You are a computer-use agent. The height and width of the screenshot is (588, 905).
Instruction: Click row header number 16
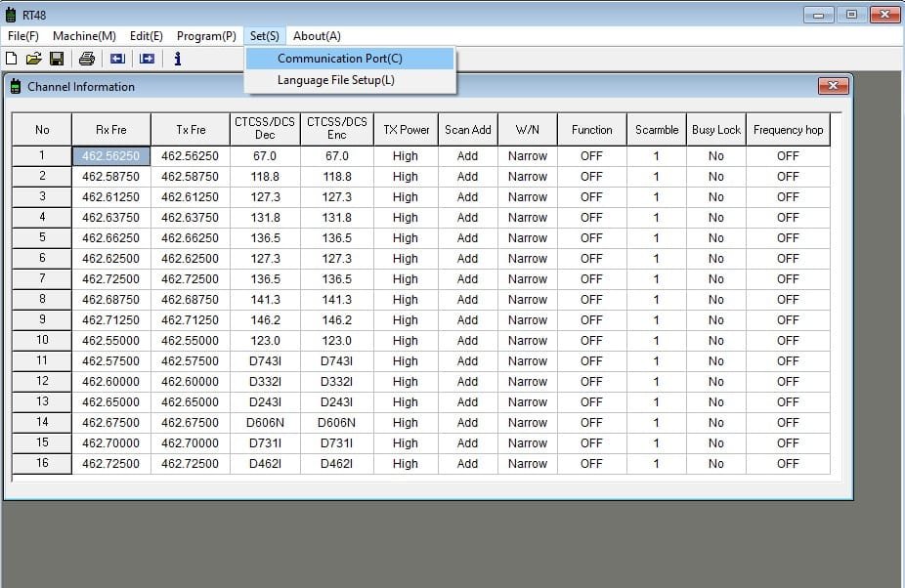pyautogui.click(x=42, y=464)
